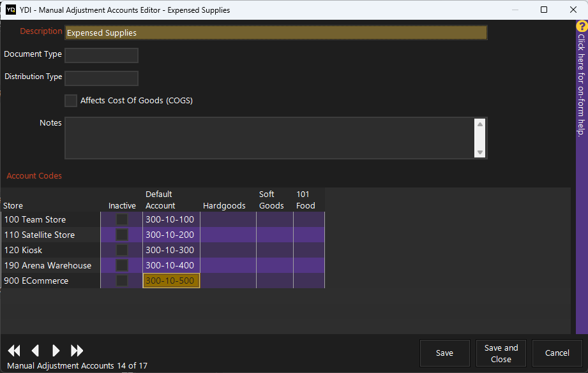
Task: Open the Distribution Type field
Action: coord(102,78)
